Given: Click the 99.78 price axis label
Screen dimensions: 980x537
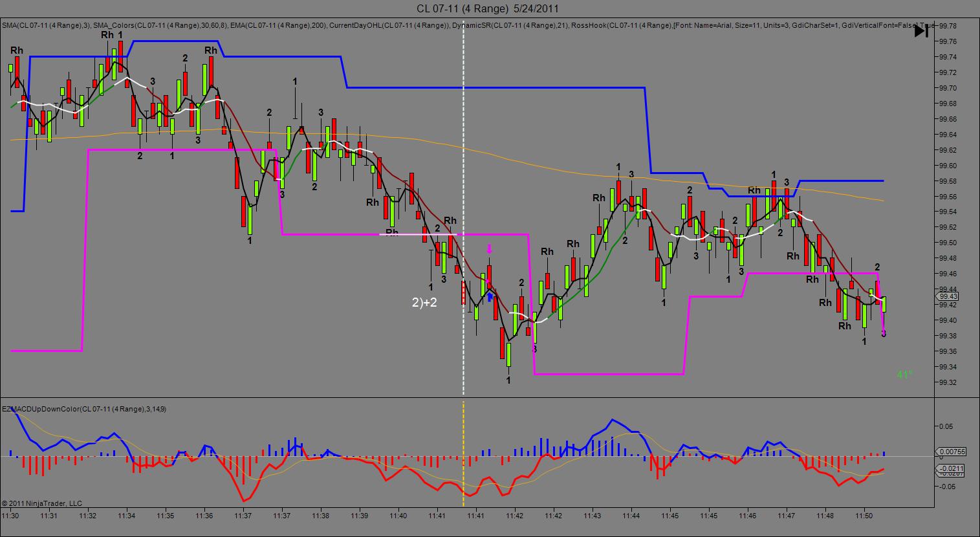Looking at the screenshot, I should (948, 26).
